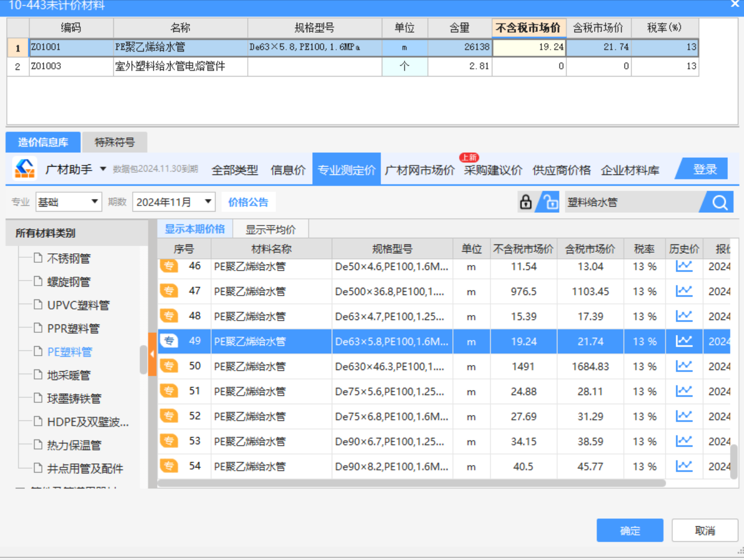This screenshot has height=560, width=744.
Task: Open history price chart for row 47
Action: tap(683, 291)
